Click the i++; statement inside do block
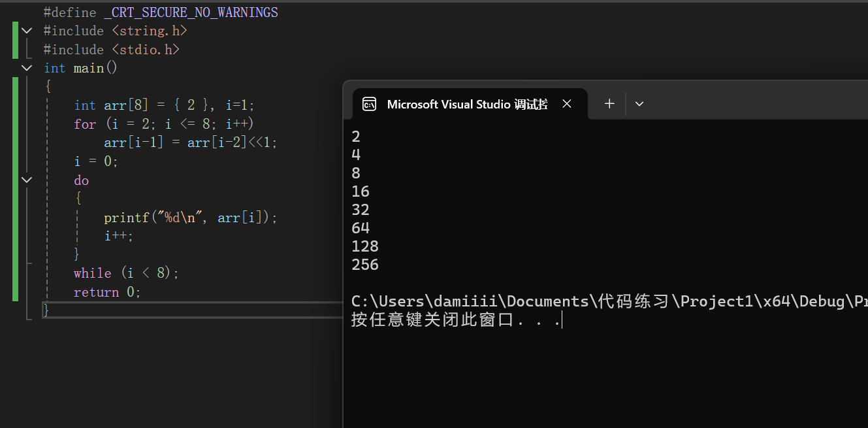The height and width of the screenshot is (428, 868). (119, 236)
